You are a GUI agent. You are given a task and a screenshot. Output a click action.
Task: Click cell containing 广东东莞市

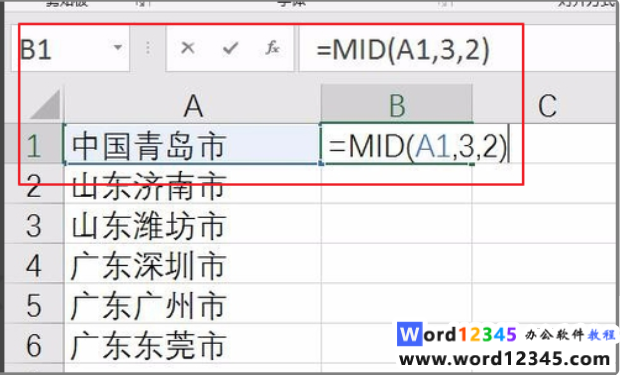193,344
